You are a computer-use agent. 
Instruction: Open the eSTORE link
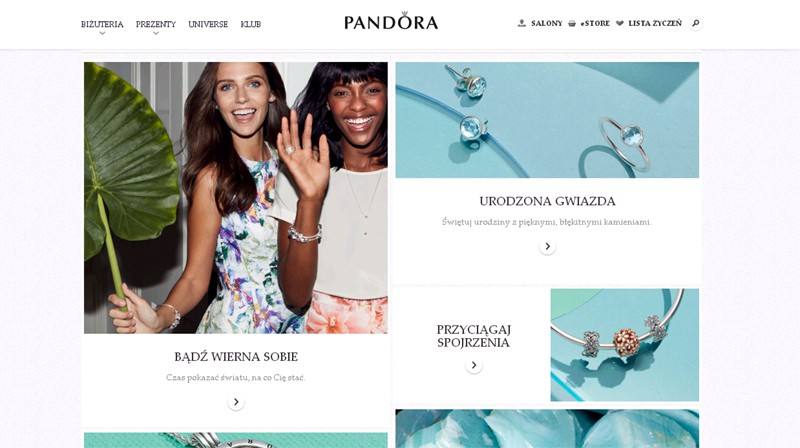tap(595, 23)
